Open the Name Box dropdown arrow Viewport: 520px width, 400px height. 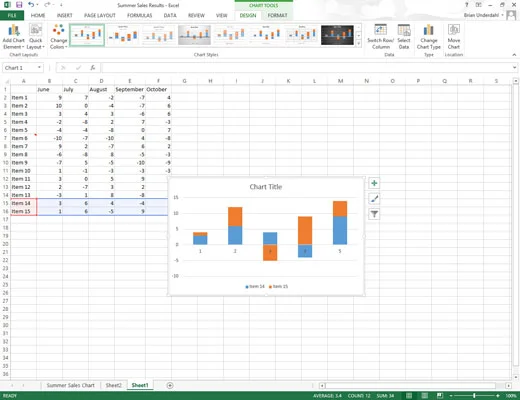point(39,68)
